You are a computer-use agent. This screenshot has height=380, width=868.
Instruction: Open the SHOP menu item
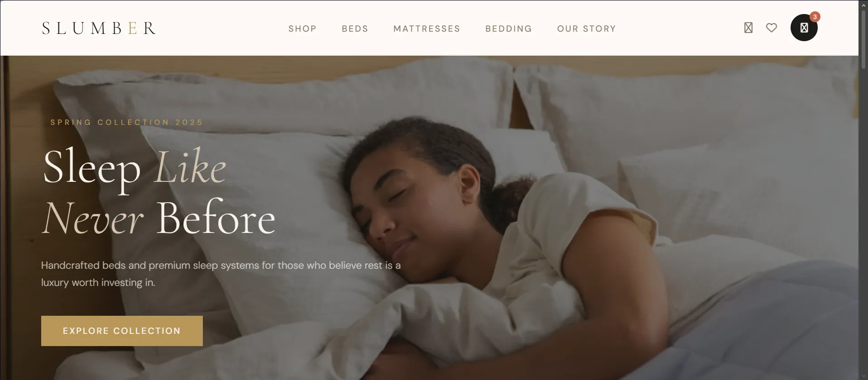[x=302, y=28]
